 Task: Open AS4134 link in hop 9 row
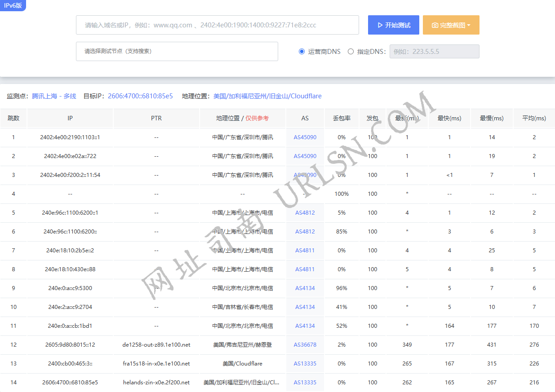point(305,288)
